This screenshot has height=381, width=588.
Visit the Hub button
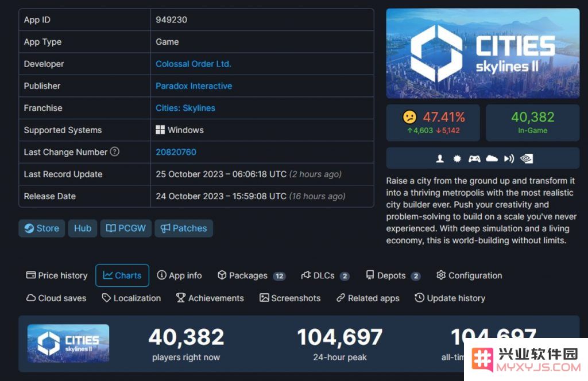(x=83, y=228)
